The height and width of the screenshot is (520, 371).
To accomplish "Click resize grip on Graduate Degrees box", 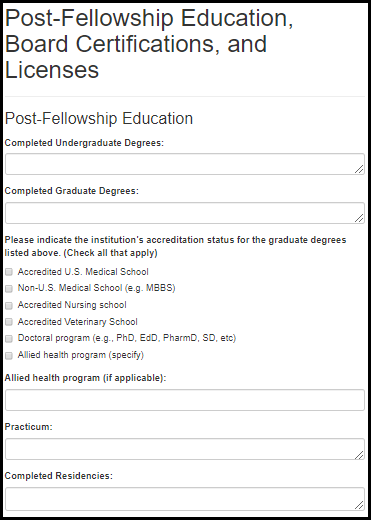I will [x=359, y=218].
